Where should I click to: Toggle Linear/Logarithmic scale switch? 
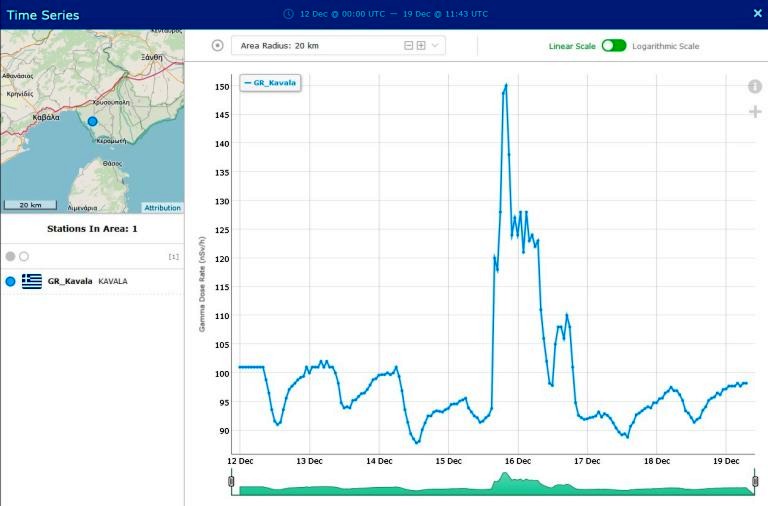pos(613,46)
